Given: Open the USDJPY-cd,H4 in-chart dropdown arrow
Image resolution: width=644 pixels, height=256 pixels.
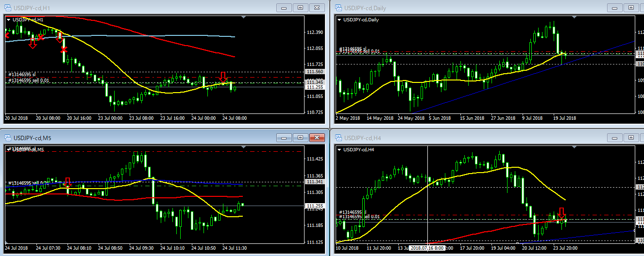Looking at the screenshot, I should [x=339, y=149].
